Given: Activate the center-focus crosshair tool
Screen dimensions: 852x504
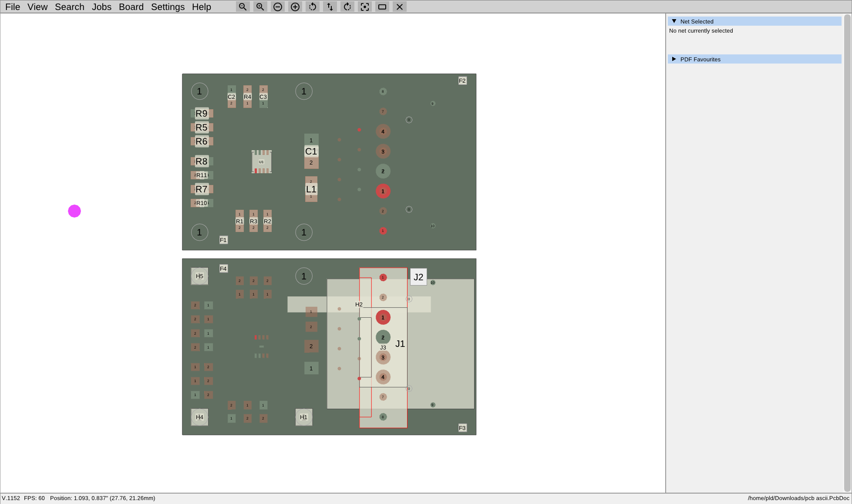Looking at the screenshot, I should [364, 7].
